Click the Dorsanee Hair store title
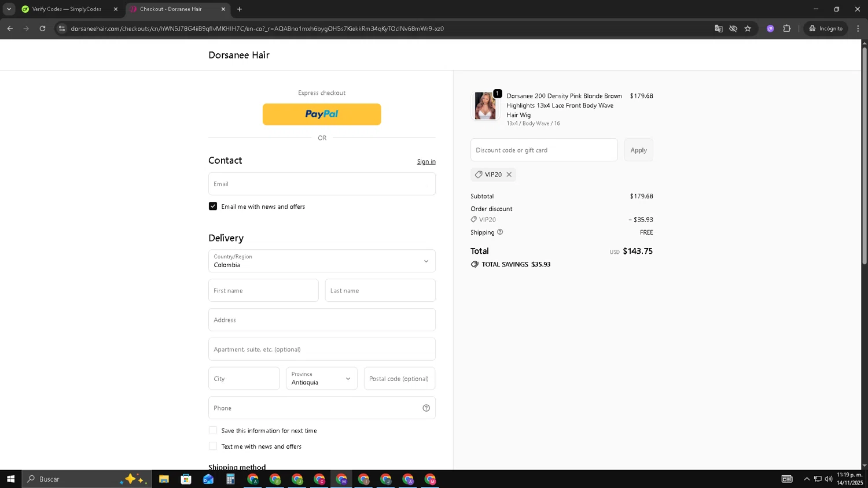Viewport: 868px width, 488px height. 239,55
